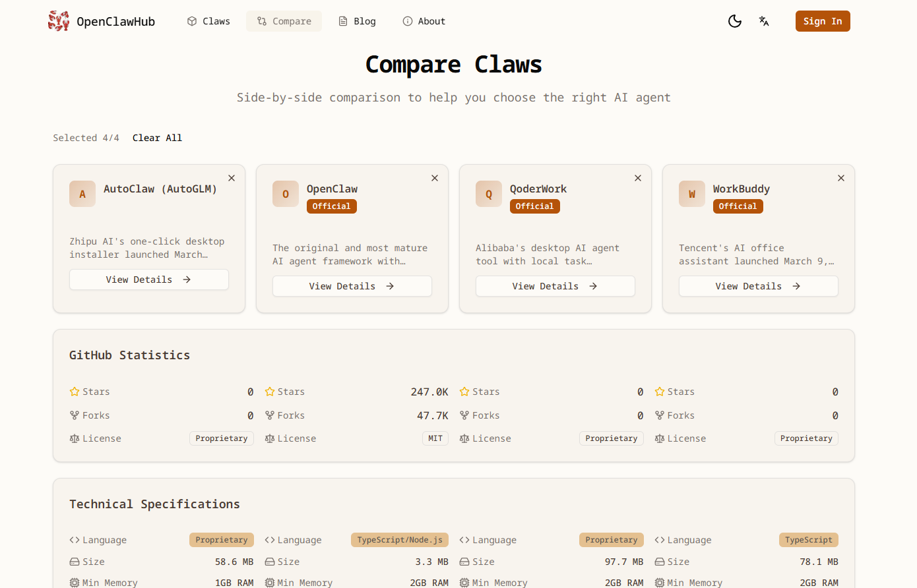Click Clear All selections

click(x=157, y=138)
